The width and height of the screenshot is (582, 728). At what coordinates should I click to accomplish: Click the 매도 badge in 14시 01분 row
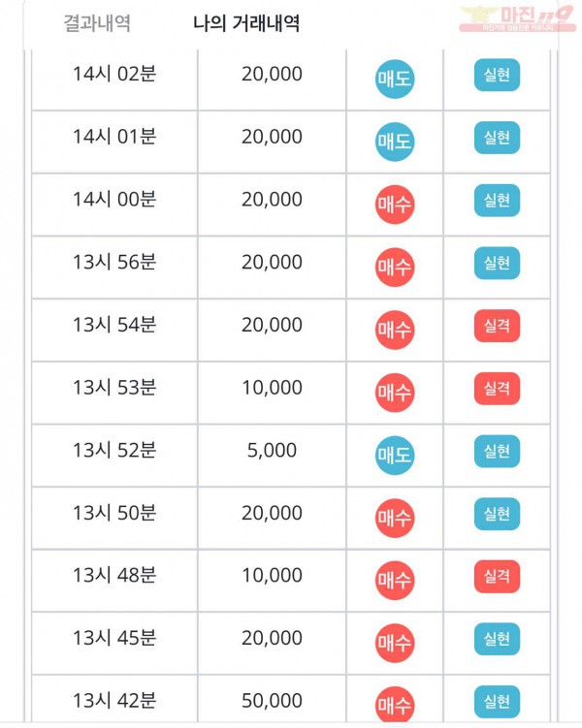395,142
